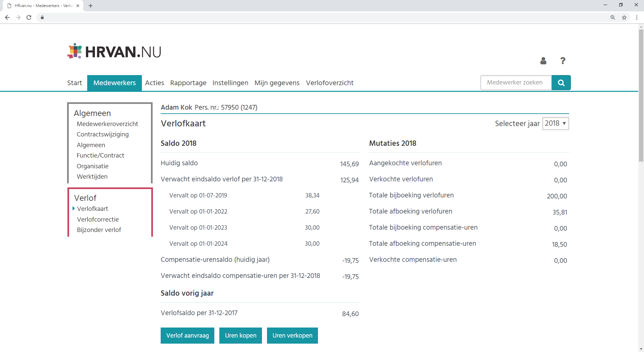Click Totale afboeking verlofuren value 35,81
Viewport: 644px width, 352px height.
point(560,212)
